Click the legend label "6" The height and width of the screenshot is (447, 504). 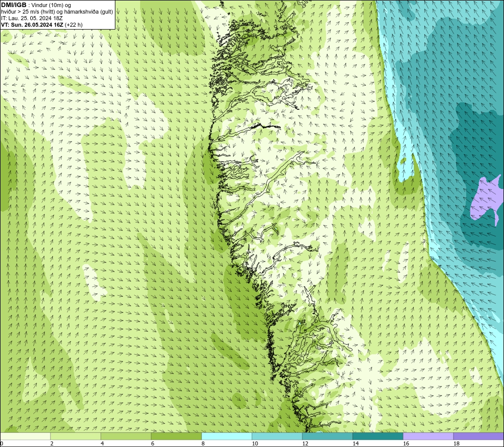[x=152, y=443]
